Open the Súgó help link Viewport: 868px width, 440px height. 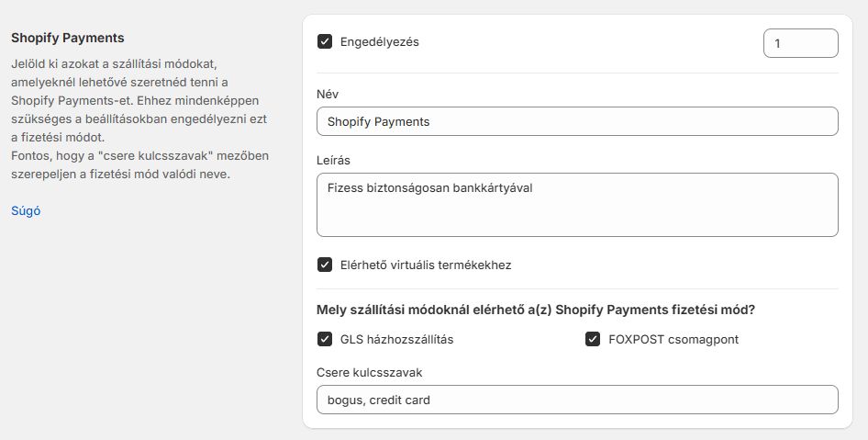click(x=26, y=210)
